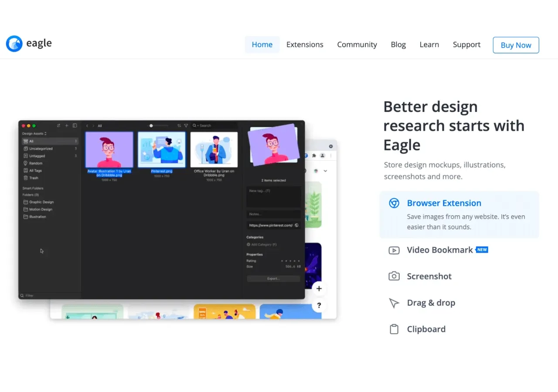Select the Untagged sidebar item
This screenshot has height=392, width=558.
pyautogui.click(x=50, y=156)
